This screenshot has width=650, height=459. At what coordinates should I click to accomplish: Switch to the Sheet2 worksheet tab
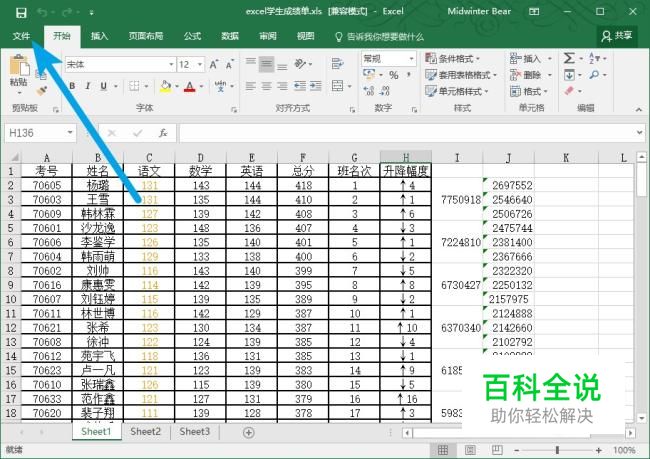[145, 432]
